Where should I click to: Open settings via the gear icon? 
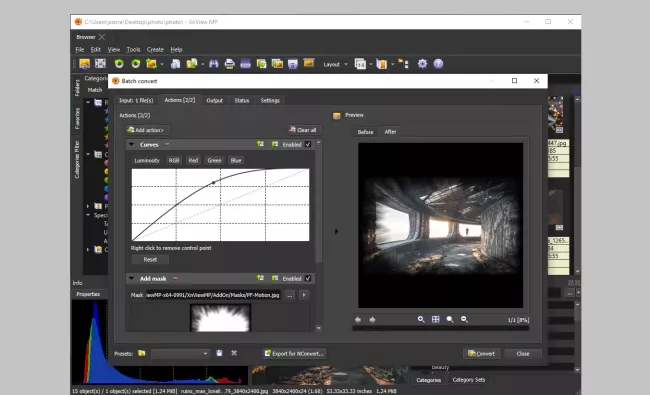(x=422, y=63)
